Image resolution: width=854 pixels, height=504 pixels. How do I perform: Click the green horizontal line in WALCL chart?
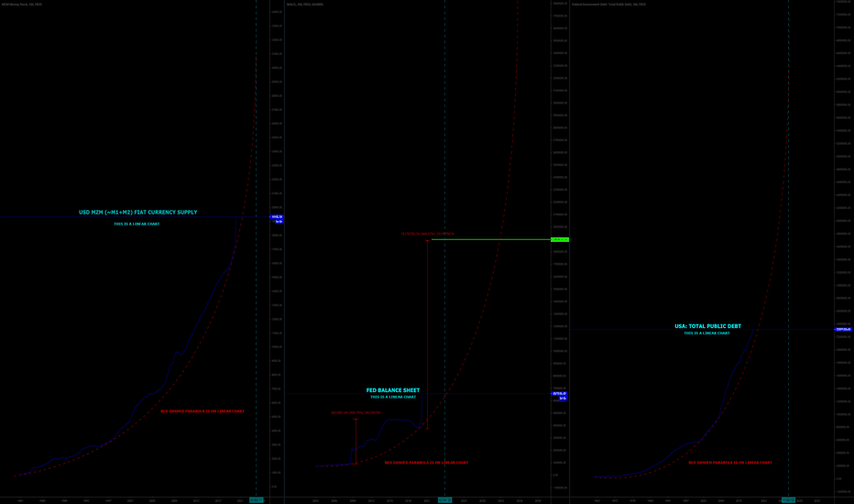[x=491, y=240]
